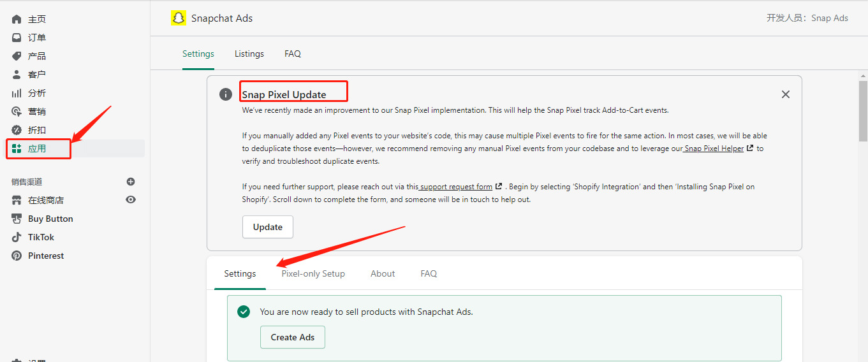Click 订单 label in sidebar
Viewport: 868px width, 362px height.
click(x=37, y=38)
